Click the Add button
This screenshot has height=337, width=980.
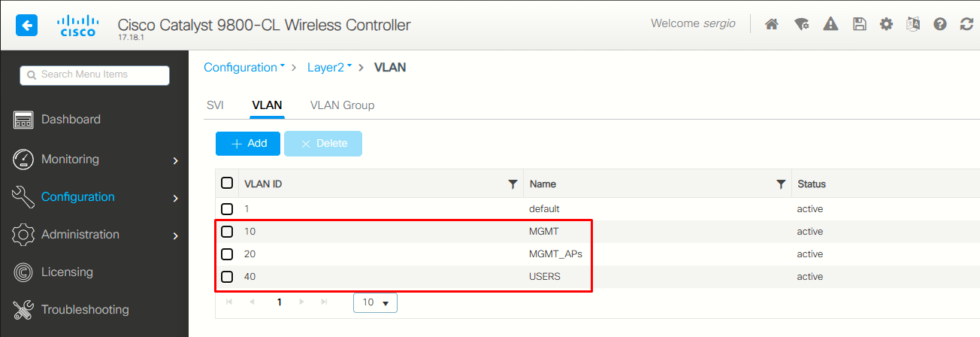(x=248, y=144)
